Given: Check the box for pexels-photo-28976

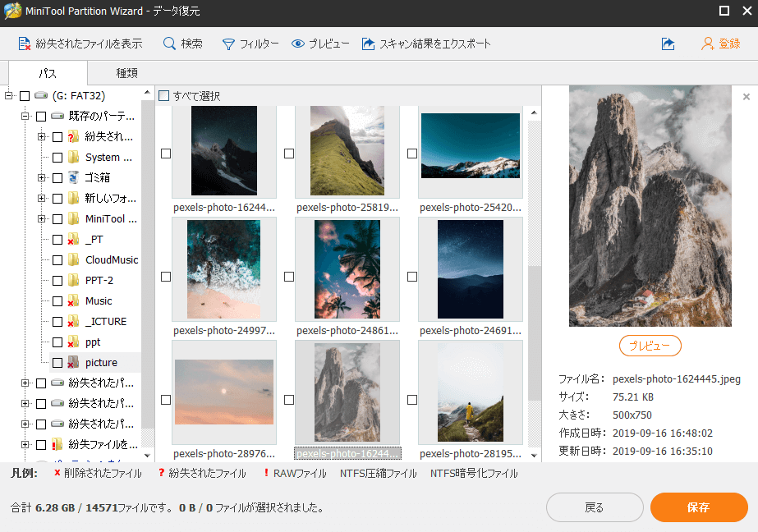Looking at the screenshot, I should 166,400.
